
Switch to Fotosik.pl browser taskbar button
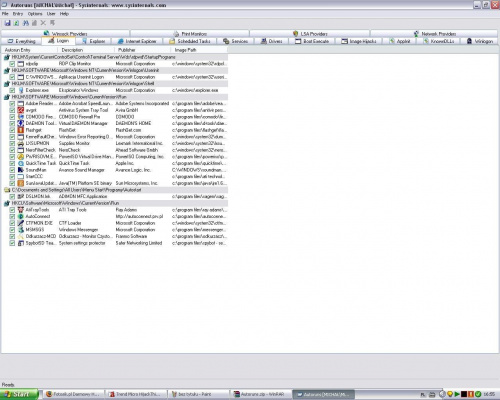point(74,394)
